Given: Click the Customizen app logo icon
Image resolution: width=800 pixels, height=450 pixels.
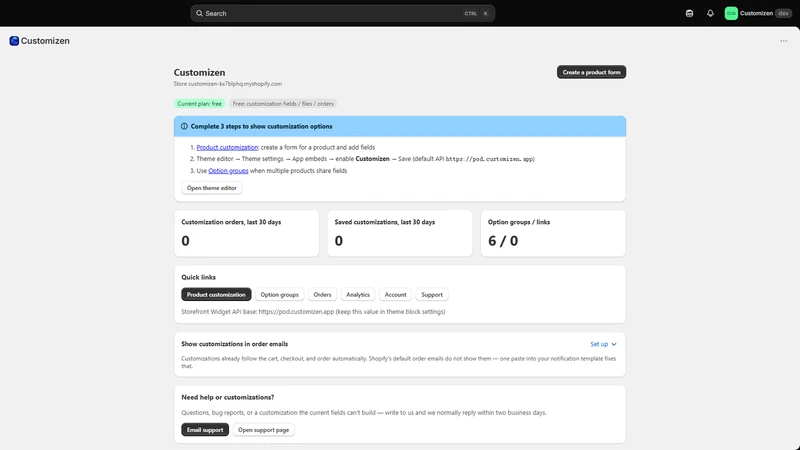Looking at the screenshot, I should tap(14, 41).
